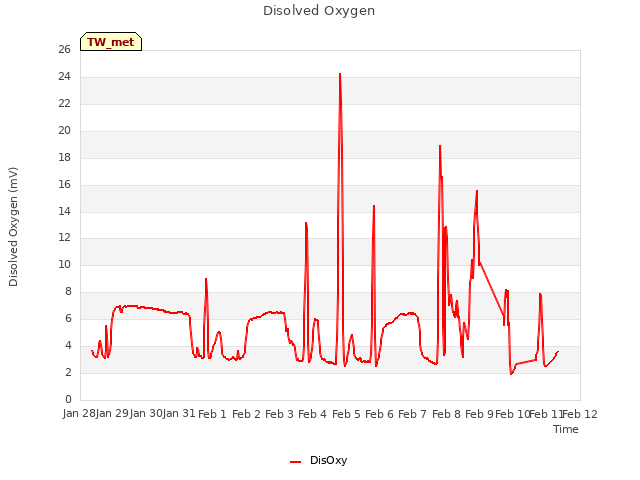
Task: Click the 0 y-axis tick label
Action: [68, 399]
